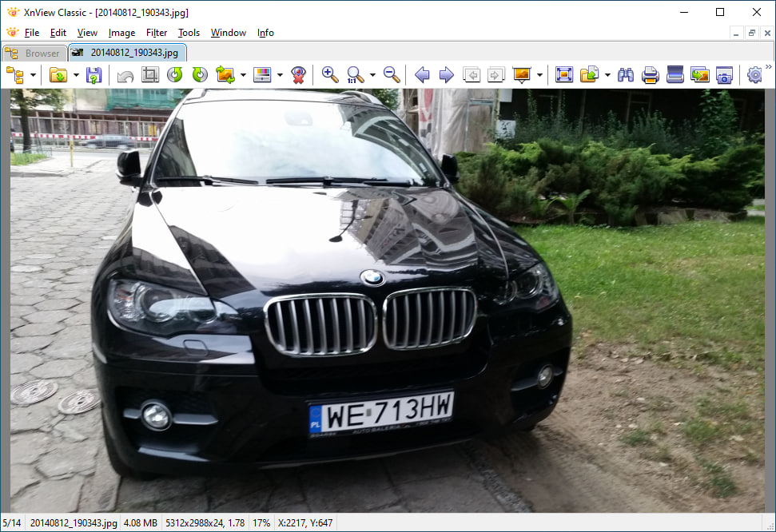Click the Print icon
The image size is (776, 532).
tap(651, 75)
